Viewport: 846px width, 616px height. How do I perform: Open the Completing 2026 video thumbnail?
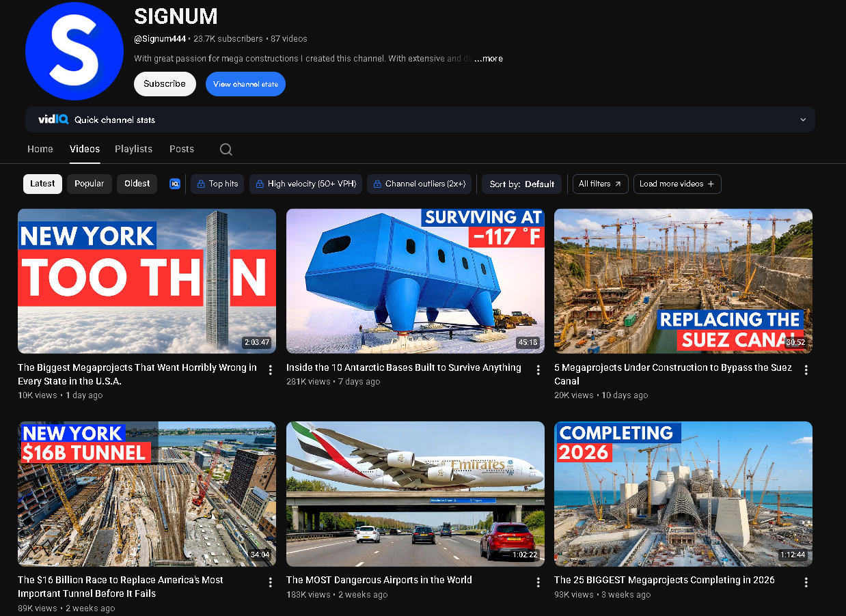(x=683, y=494)
